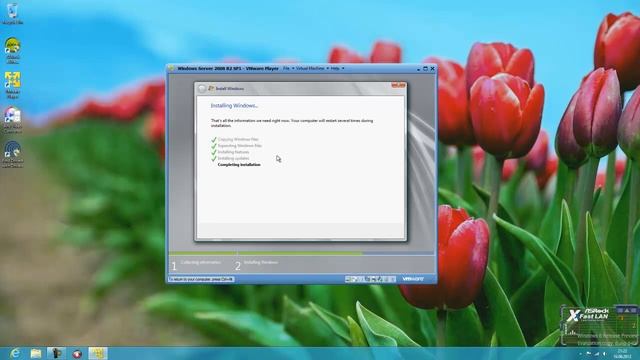Viewport: 640px width, 360px height.
Task: Open the Recycle Bin desktop icon
Action: pyautogui.click(x=12, y=13)
